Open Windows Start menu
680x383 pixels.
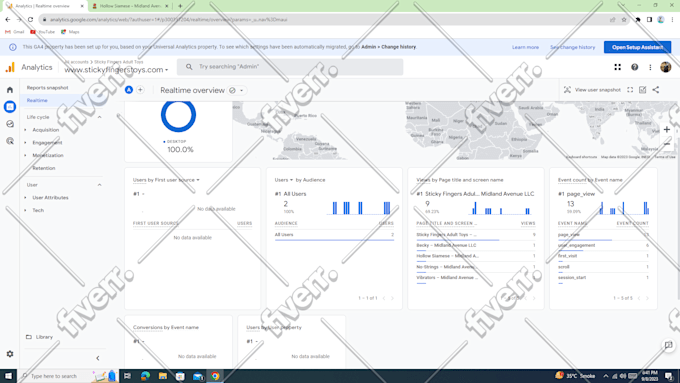pos(8,376)
